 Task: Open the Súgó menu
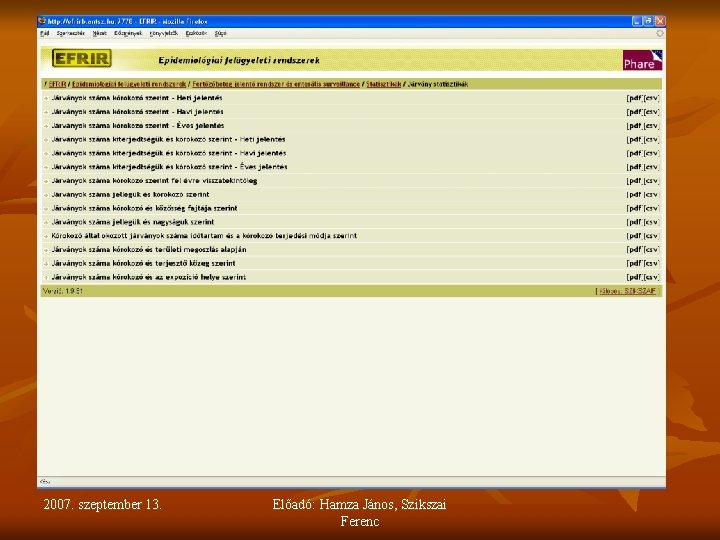click(220, 33)
